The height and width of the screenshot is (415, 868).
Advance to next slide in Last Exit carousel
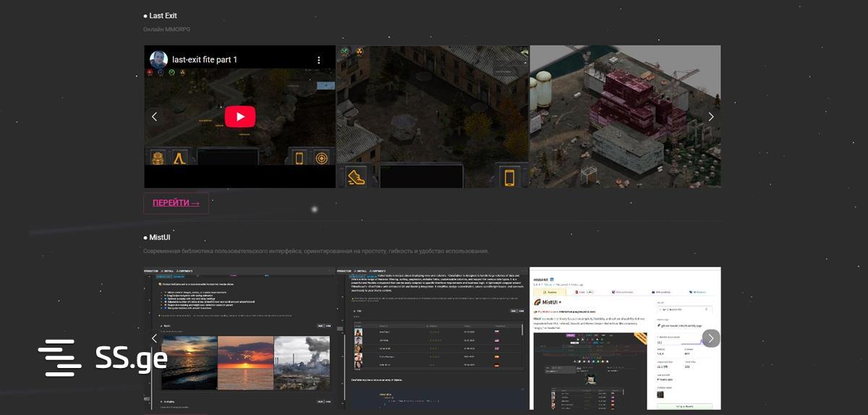(x=710, y=116)
